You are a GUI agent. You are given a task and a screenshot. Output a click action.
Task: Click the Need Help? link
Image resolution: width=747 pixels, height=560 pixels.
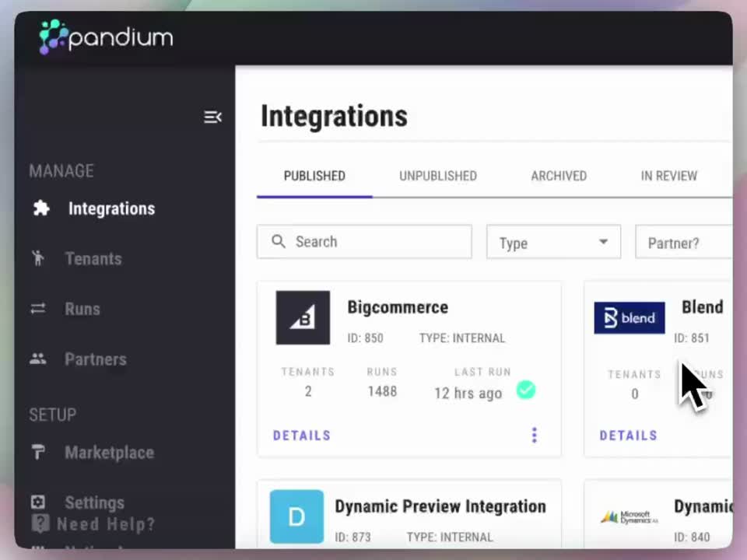point(106,524)
